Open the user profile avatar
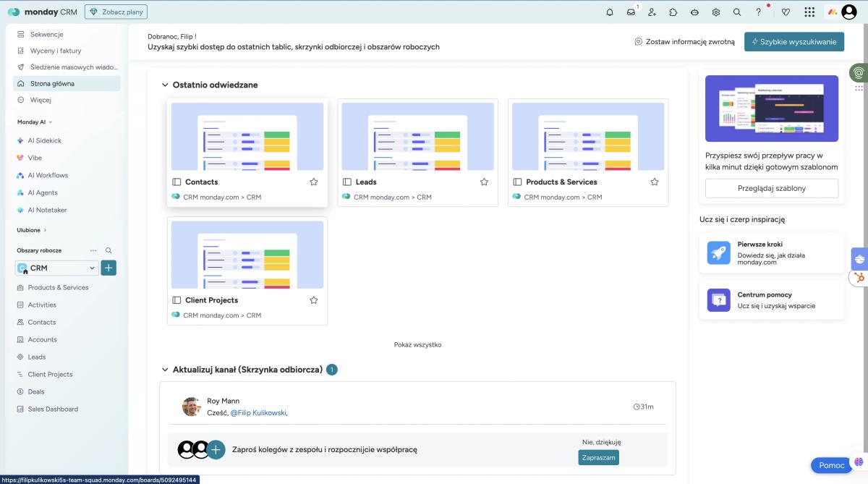868x484 pixels. [x=849, y=12]
